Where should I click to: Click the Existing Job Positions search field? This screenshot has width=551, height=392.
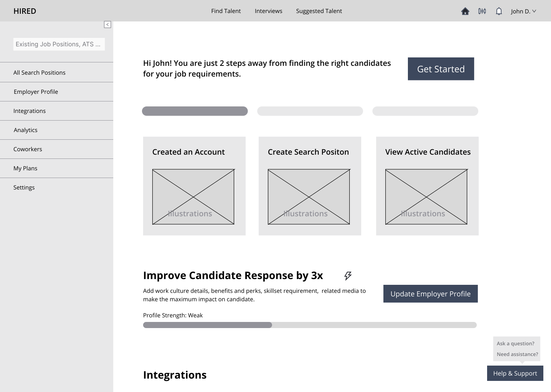point(59,44)
